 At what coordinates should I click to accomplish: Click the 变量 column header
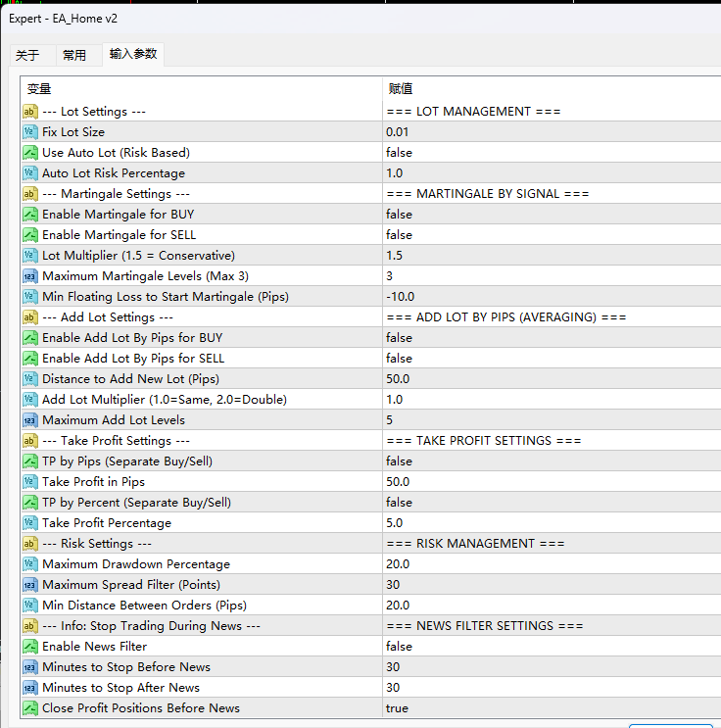pyautogui.click(x=39, y=89)
